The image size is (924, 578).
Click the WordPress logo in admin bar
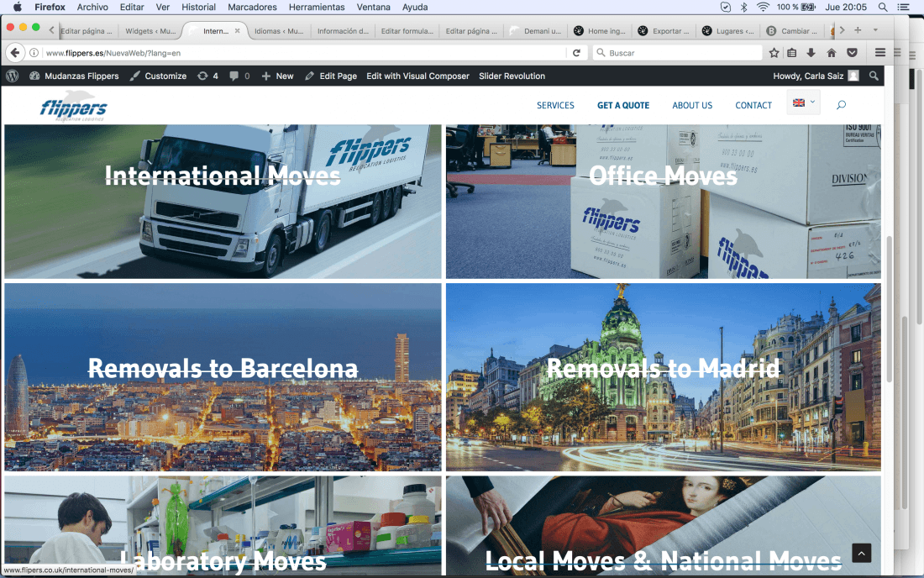(13, 76)
